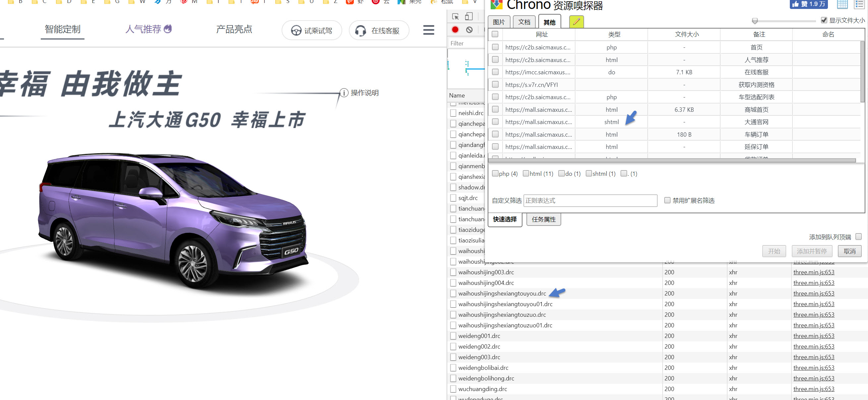Viewport: 868px width, 400px height.
Task: Click the thumbs-up 赞 button
Action: coord(808,4)
